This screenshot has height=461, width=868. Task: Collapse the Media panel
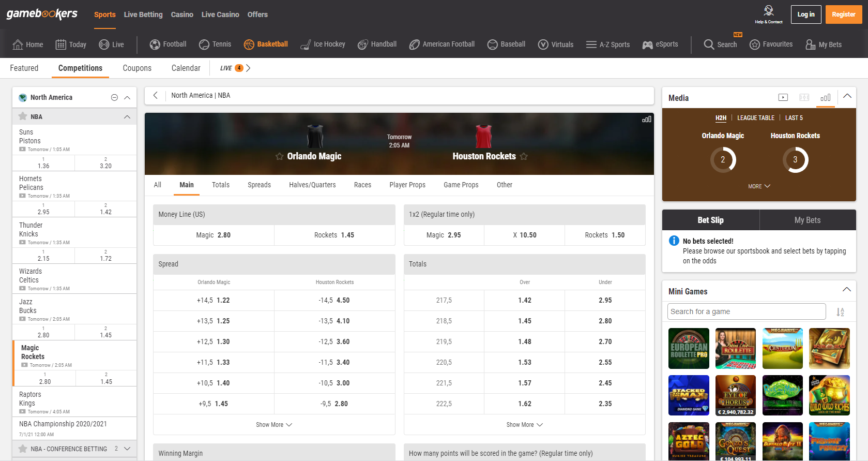(x=847, y=96)
